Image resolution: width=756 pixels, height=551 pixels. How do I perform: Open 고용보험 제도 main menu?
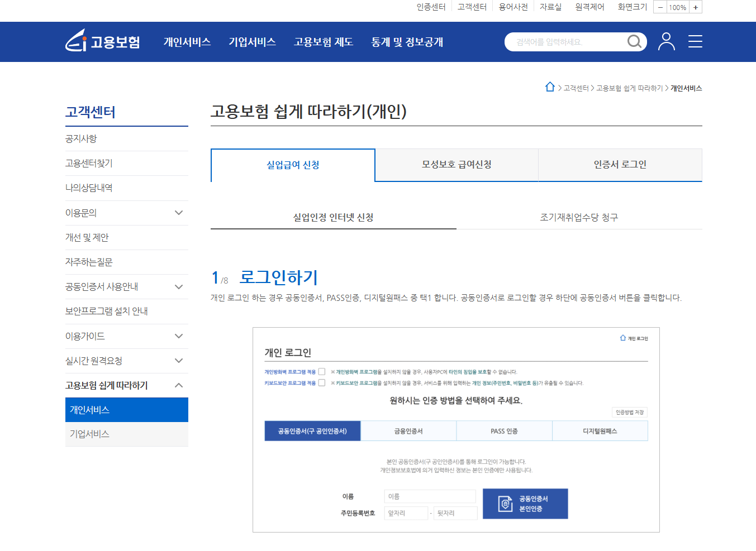coord(324,42)
